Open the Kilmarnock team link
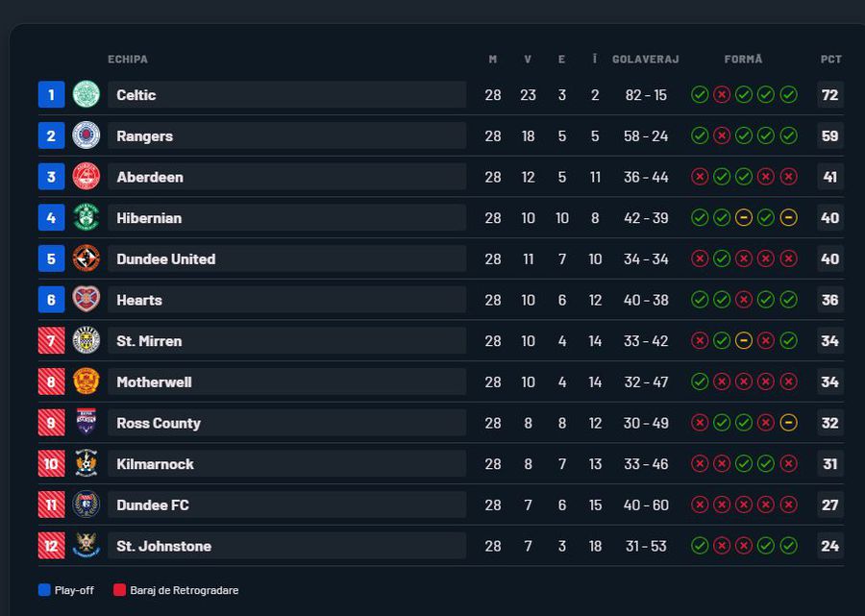Viewport: 865px width, 616px height. [x=155, y=464]
